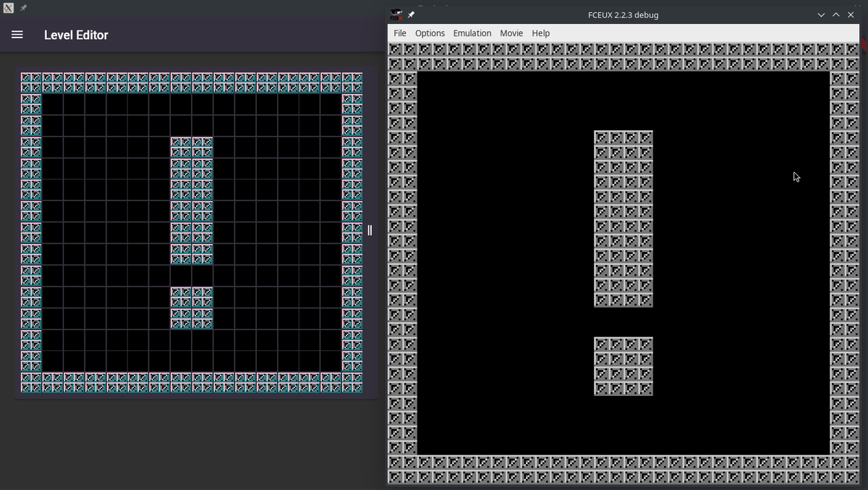Open the Options menu in FCEUX
The image size is (868, 490).
coord(430,33)
